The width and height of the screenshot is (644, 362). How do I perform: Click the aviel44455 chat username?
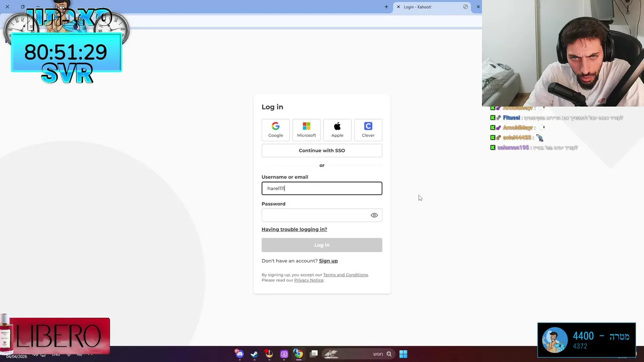tap(517, 138)
